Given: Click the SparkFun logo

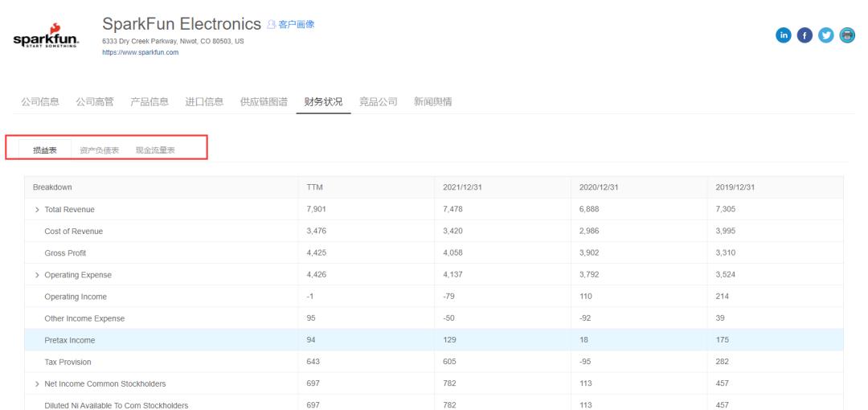Looking at the screenshot, I should (46, 36).
